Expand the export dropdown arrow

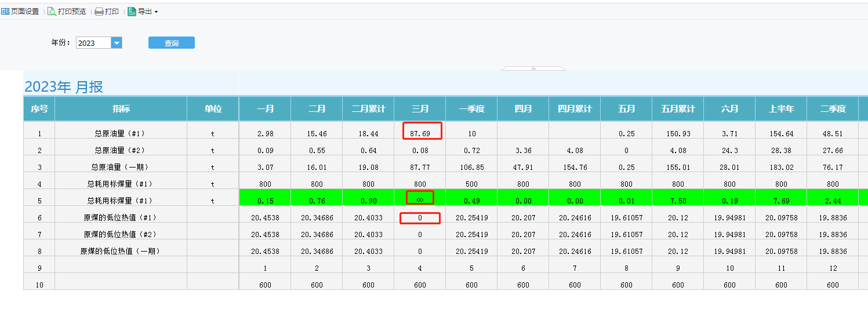tap(156, 12)
